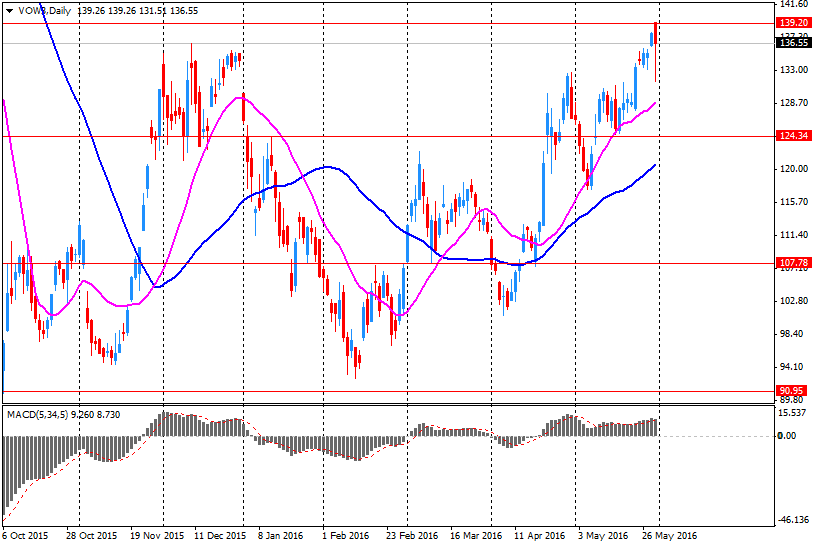Select the 3 May 2016 date label
814x544 pixels.
pos(603,535)
